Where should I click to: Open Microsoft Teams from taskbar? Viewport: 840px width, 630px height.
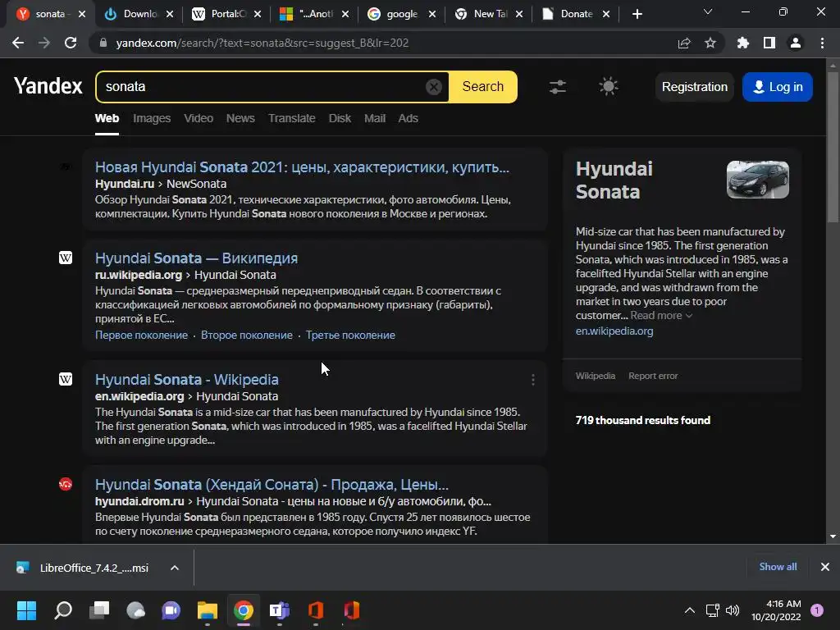click(x=279, y=610)
